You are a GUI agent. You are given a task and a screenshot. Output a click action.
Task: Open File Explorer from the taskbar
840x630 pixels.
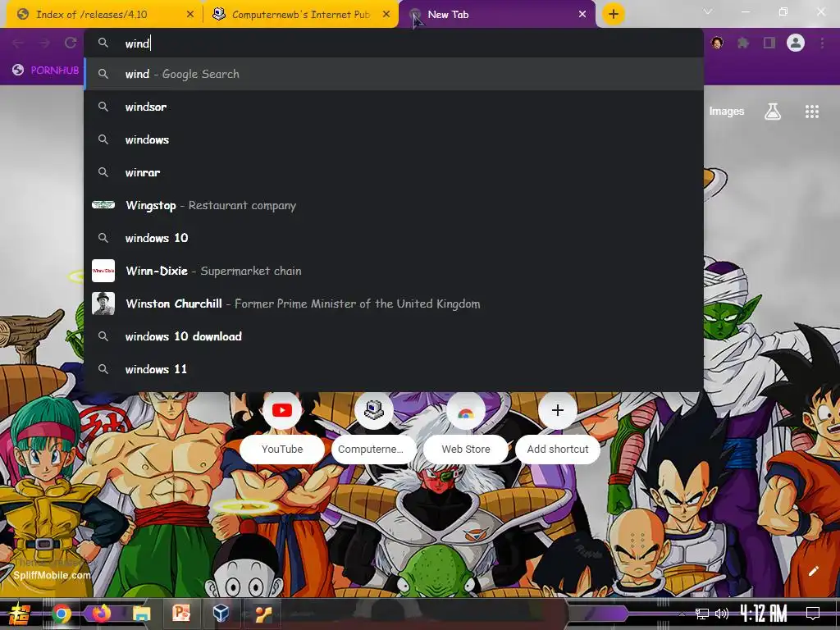[142, 614]
